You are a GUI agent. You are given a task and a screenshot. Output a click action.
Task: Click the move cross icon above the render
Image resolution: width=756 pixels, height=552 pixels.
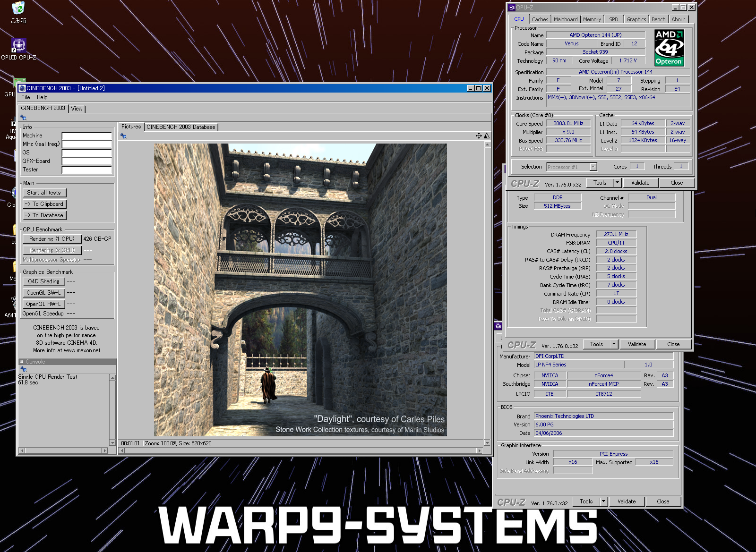point(479,136)
